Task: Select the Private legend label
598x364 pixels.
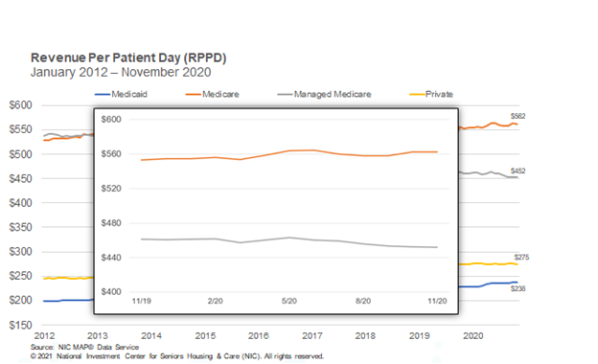Action: pyautogui.click(x=439, y=94)
